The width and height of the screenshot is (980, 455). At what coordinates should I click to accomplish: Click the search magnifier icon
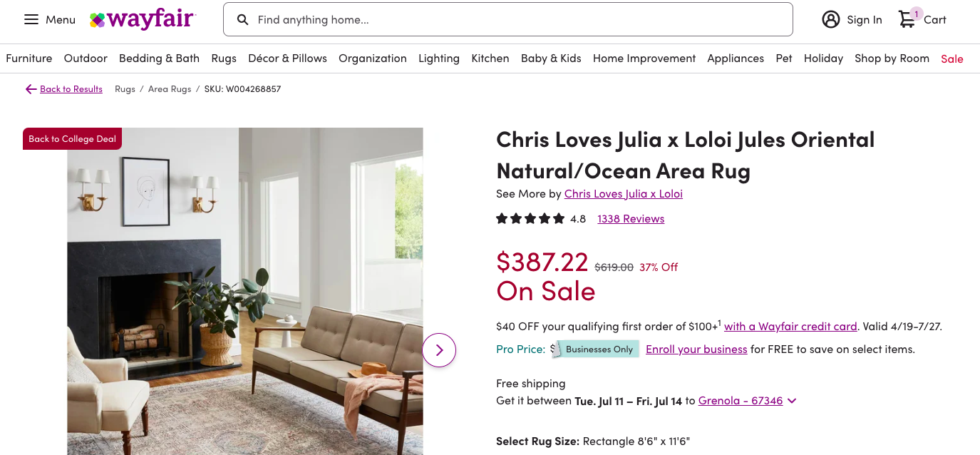click(243, 19)
